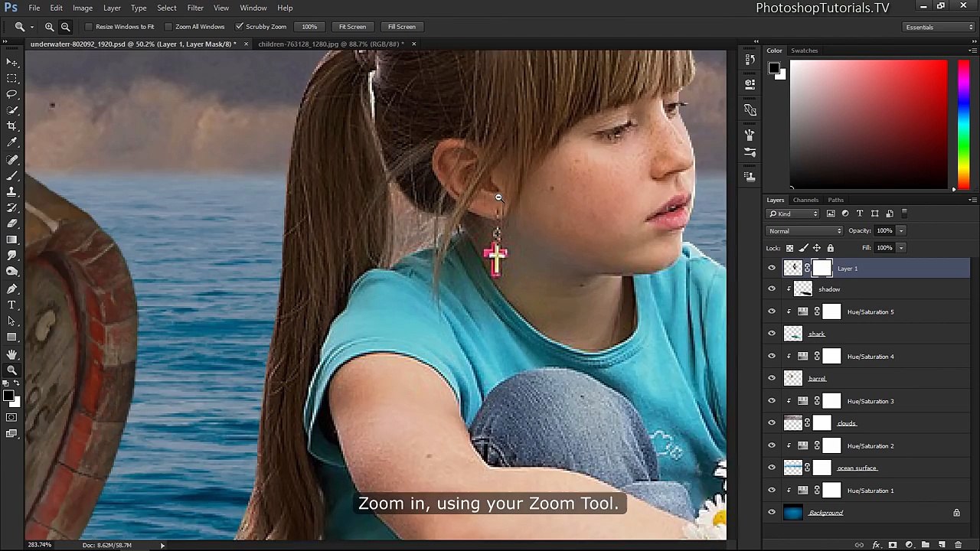Viewport: 980px width, 551px height.
Task: Open the layer filter Kind dropdown
Action: tap(793, 214)
